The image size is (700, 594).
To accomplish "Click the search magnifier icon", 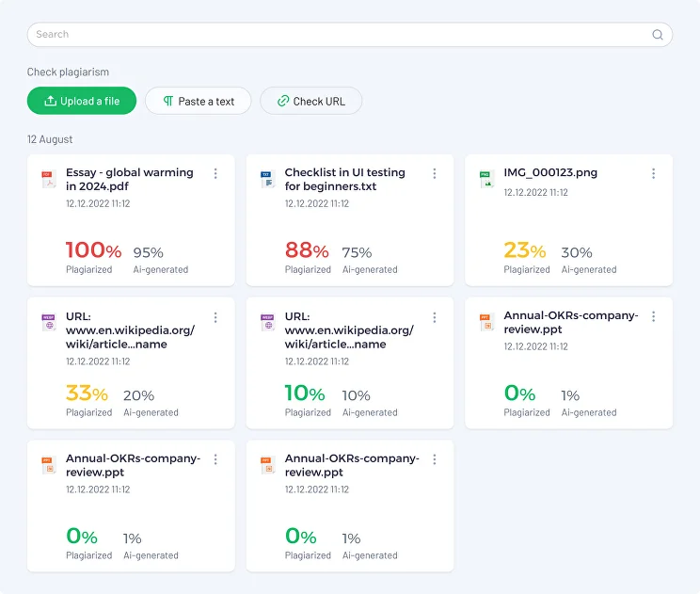I will (x=657, y=35).
